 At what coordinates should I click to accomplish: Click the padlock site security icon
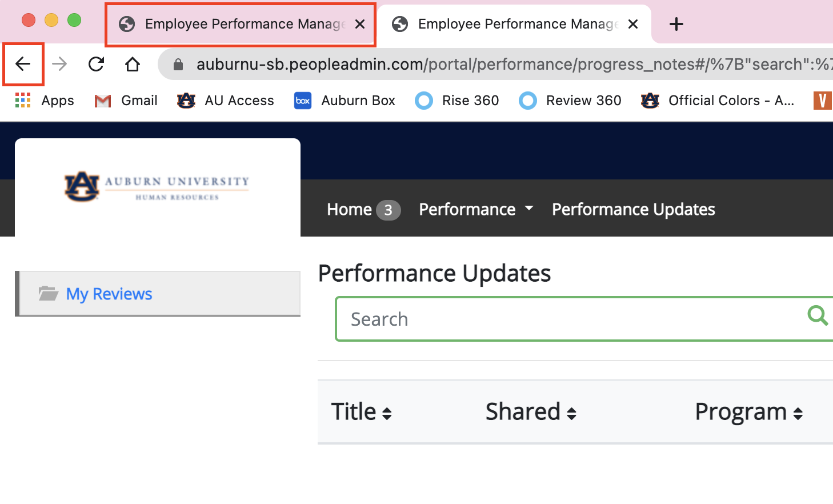pyautogui.click(x=178, y=65)
